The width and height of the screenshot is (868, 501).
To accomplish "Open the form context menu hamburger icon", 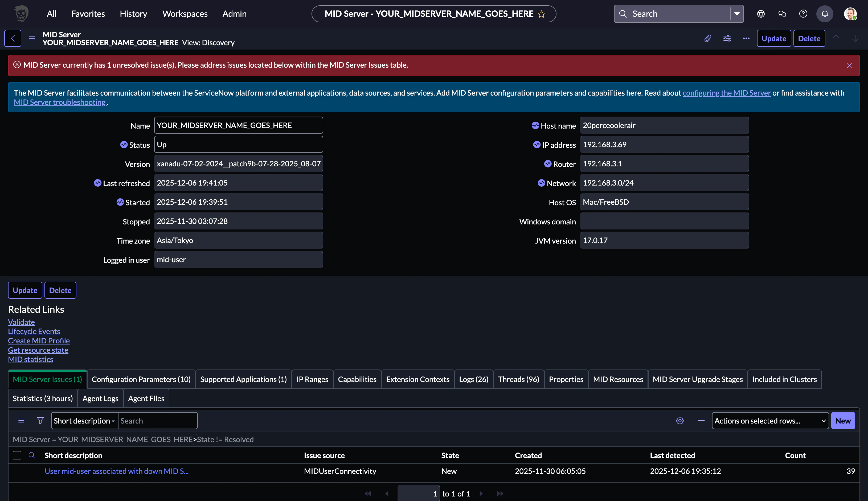I will tap(32, 38).
